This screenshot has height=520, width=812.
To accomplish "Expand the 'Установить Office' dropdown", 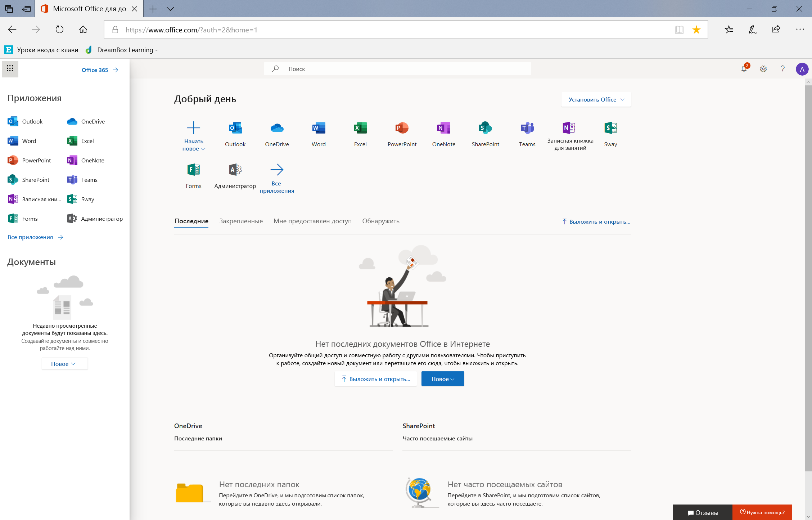I will point(596,99).
